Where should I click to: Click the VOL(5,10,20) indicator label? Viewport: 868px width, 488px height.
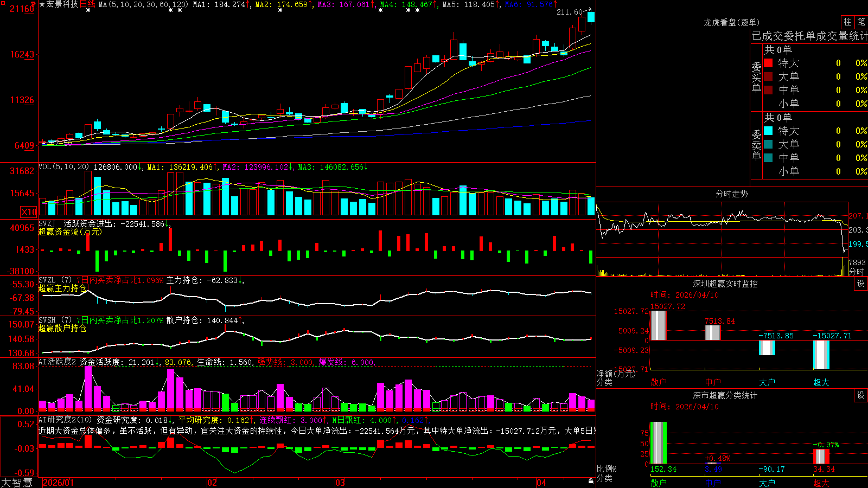[63, 167]
